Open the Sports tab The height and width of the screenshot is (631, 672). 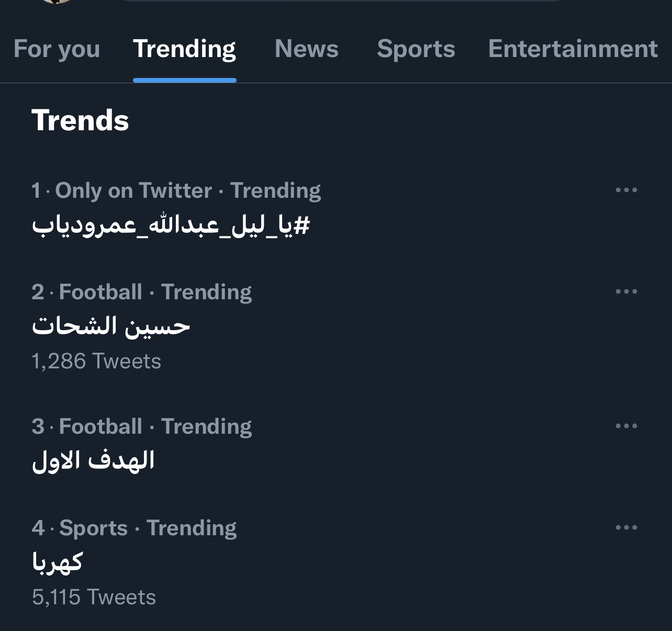click(x=416, y=49)
